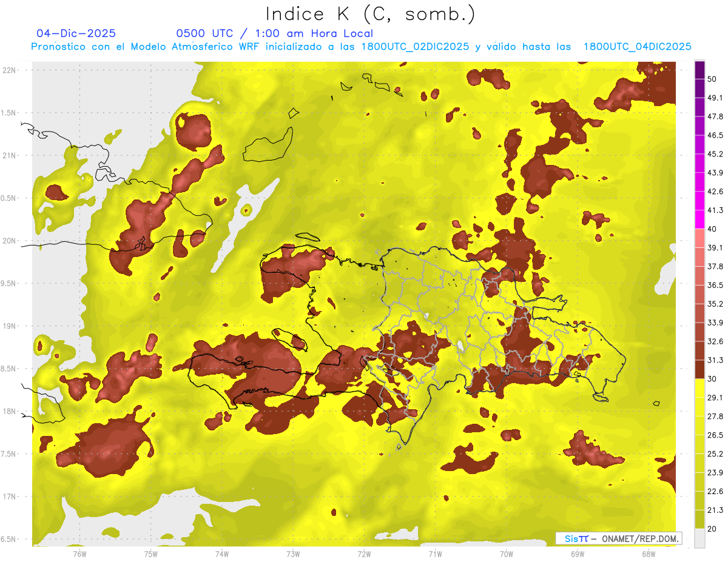Click the colorbar value 36.5
Image resolution: width=728 pixels, height=562 pixels.
coord(715,285)
